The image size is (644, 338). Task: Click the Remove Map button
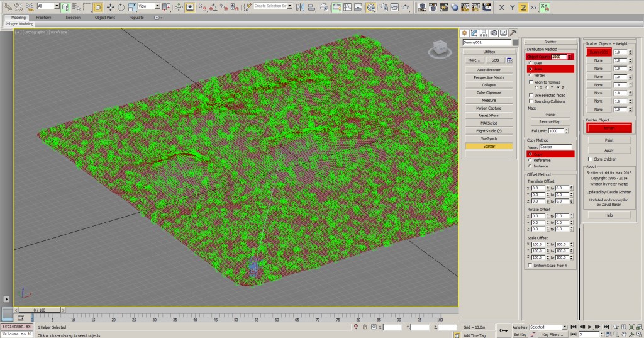550,122
